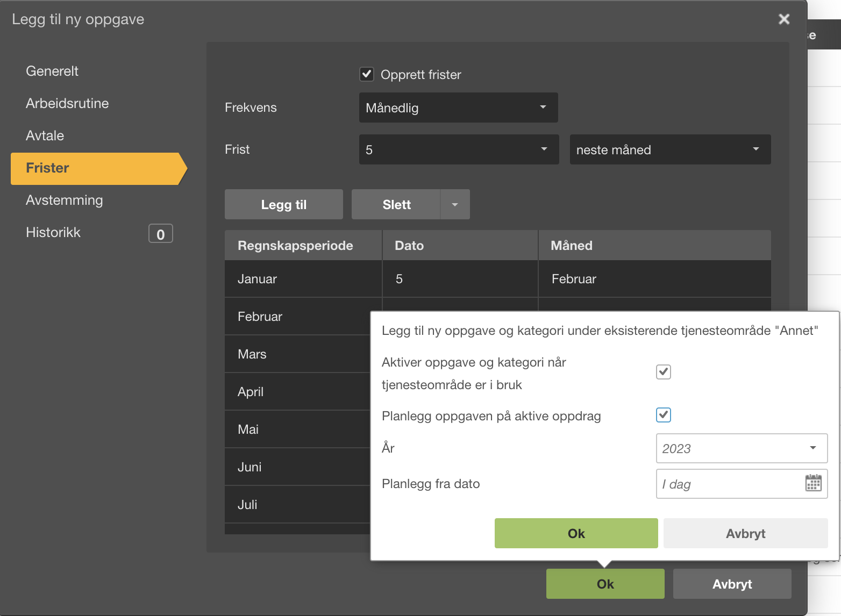Click the Dato column header

tap(460, 245)
